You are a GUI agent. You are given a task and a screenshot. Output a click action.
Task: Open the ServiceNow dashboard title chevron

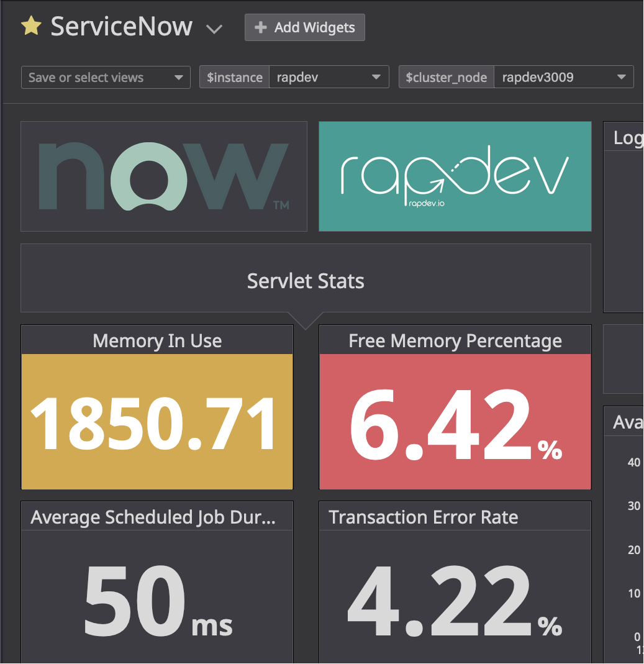click(x=214, y=29)
